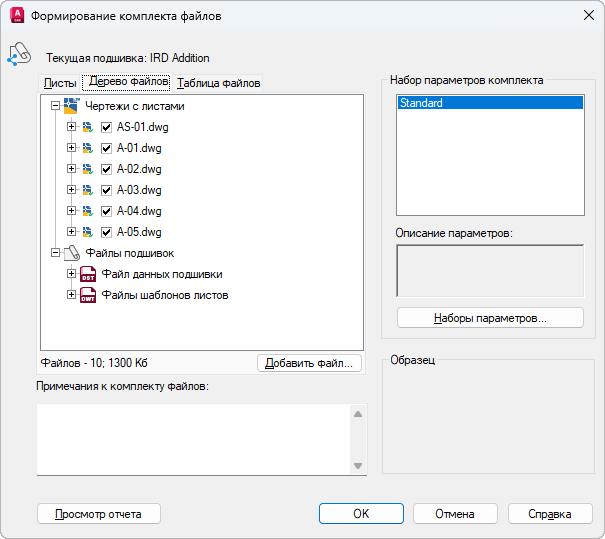Switch to the Листы tab
Viewport: 605px width, 539px height.
pyautogui.click(x=60, y=83)
